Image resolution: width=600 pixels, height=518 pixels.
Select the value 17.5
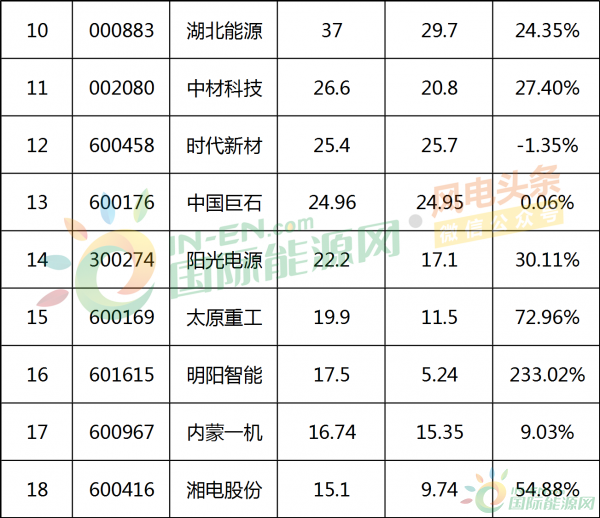tap(331, 375)
